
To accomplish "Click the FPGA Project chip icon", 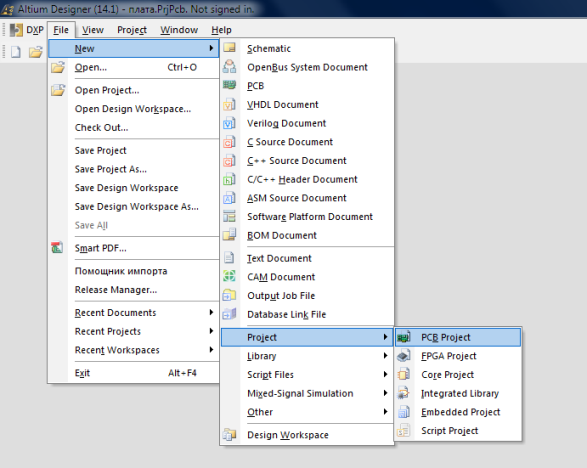I will 404,356.
